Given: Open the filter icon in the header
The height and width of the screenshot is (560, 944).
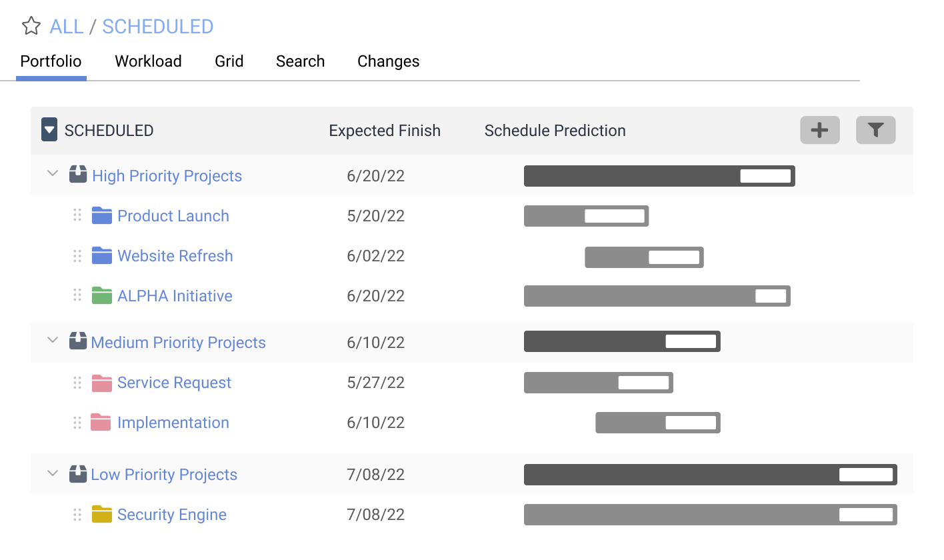Looking at the screenshot, I should pos(875,130).
